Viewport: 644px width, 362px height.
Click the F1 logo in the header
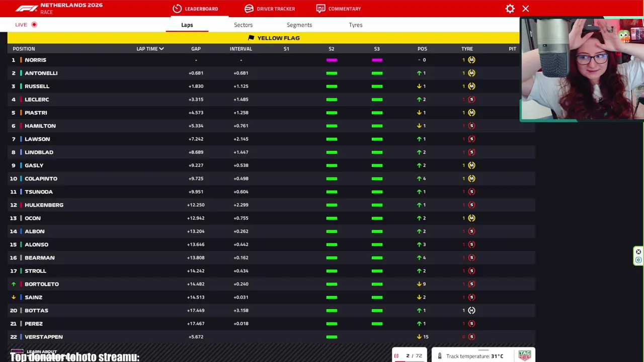pos(26,9)
